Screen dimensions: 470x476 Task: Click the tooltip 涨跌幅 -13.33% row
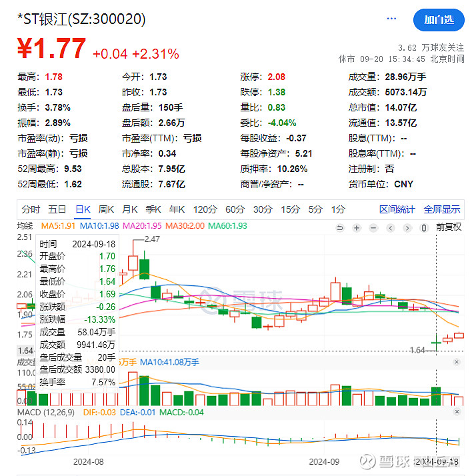tap(77, 319)
